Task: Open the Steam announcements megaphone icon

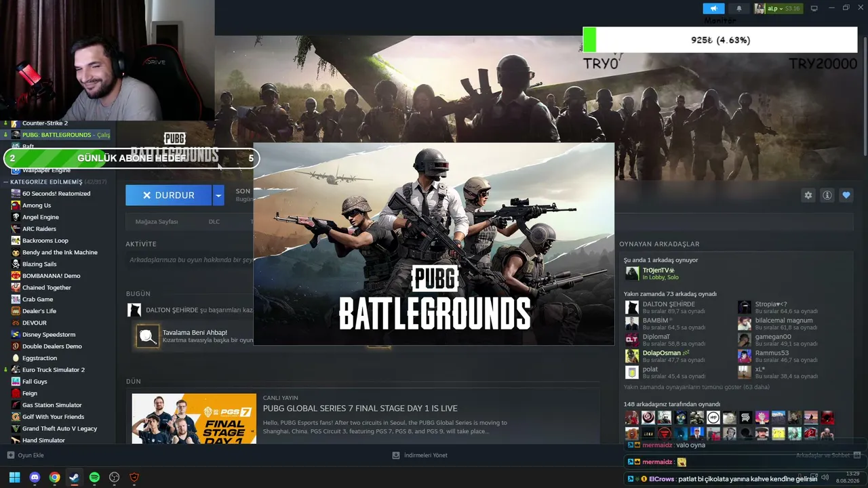Action: click(x=713, y=8)
